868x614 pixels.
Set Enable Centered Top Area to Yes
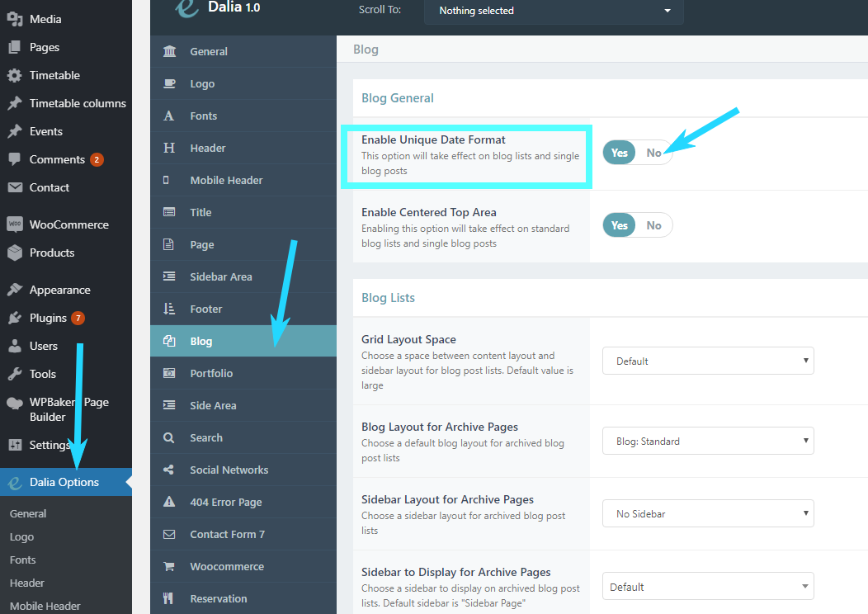click(620, 225)
